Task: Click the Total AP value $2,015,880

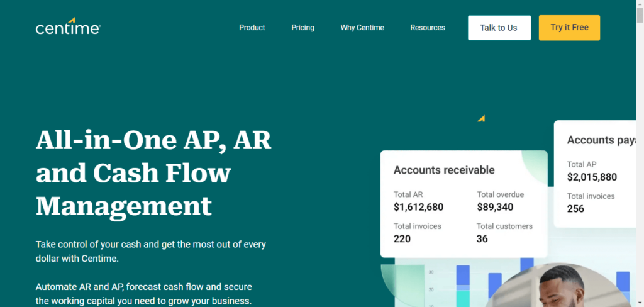Action: [x=592, y=177]
